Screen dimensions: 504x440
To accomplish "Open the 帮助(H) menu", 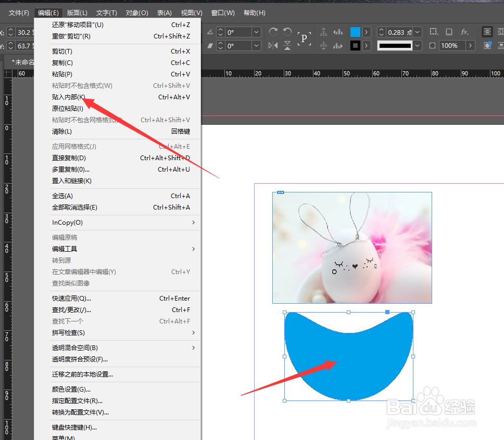I will coord(254,13).
